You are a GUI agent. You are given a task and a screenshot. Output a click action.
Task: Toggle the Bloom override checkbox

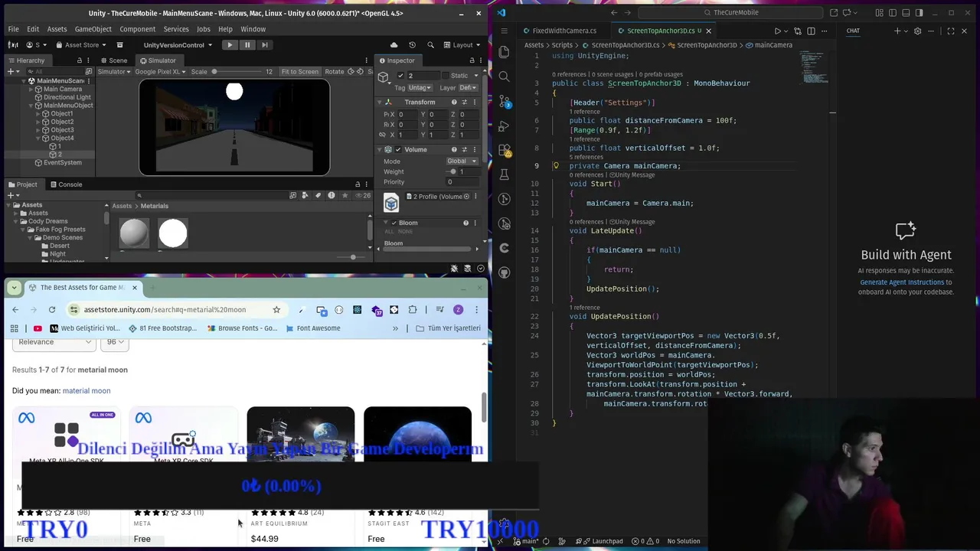[x=394, y=223]
